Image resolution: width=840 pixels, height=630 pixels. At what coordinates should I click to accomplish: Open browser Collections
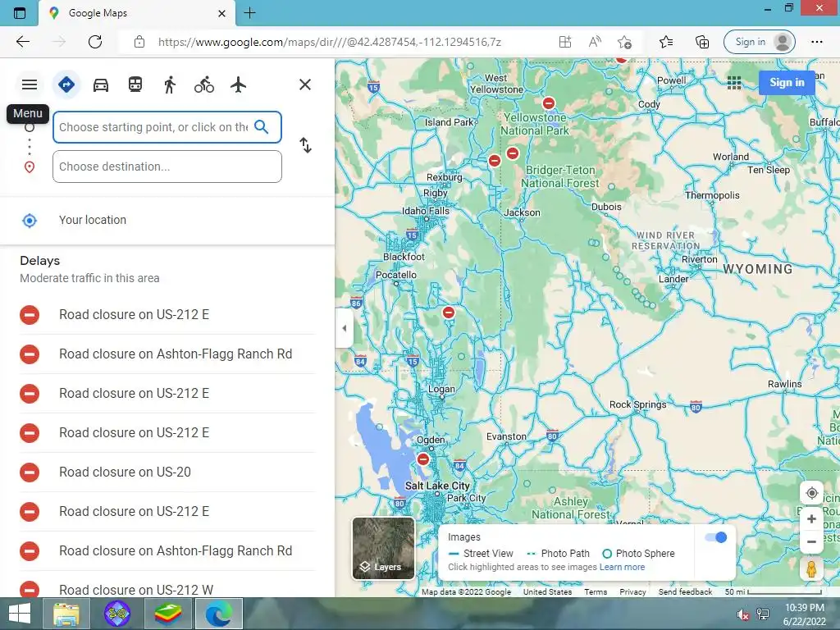click(702, 42)
